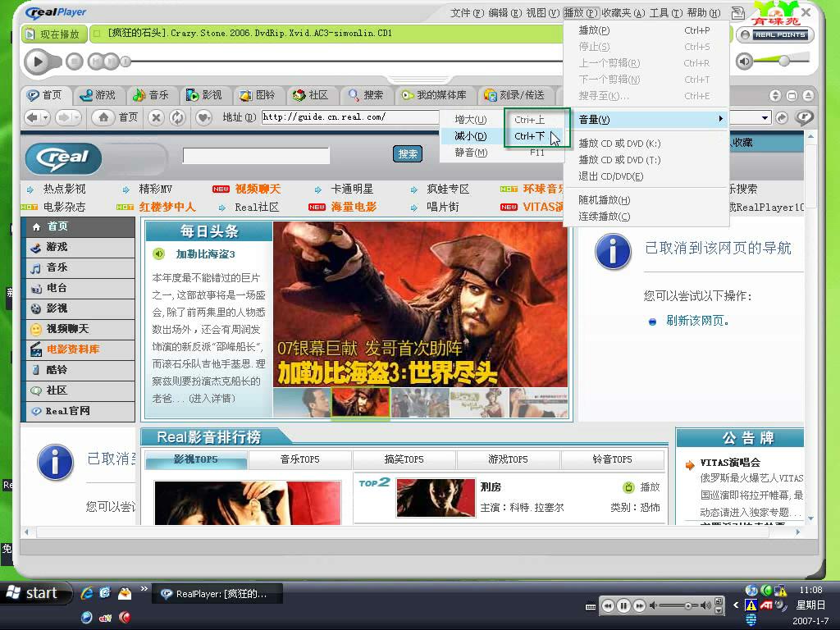Click the address field with guide.cn.real.com

(x=350, y=116)
